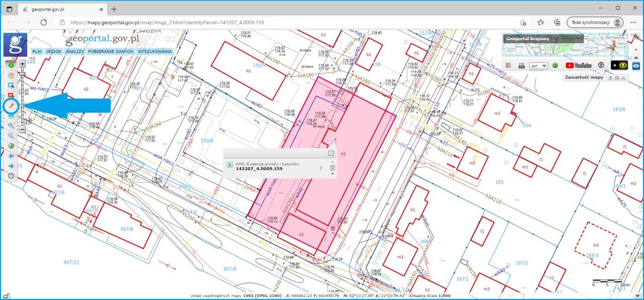Go to previous view with back arrow icon
This screenshot has width=644, height=300.
(11, 155)
